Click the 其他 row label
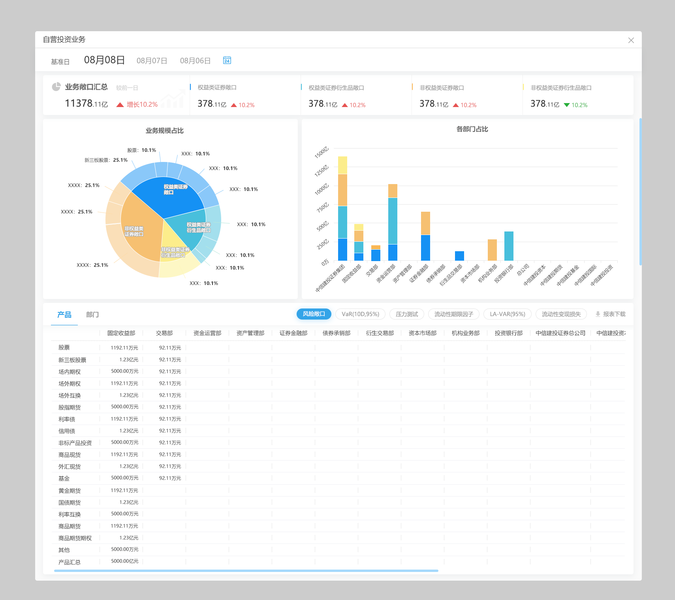Viewport: 675px width, 600px height. tap(64, 550)
